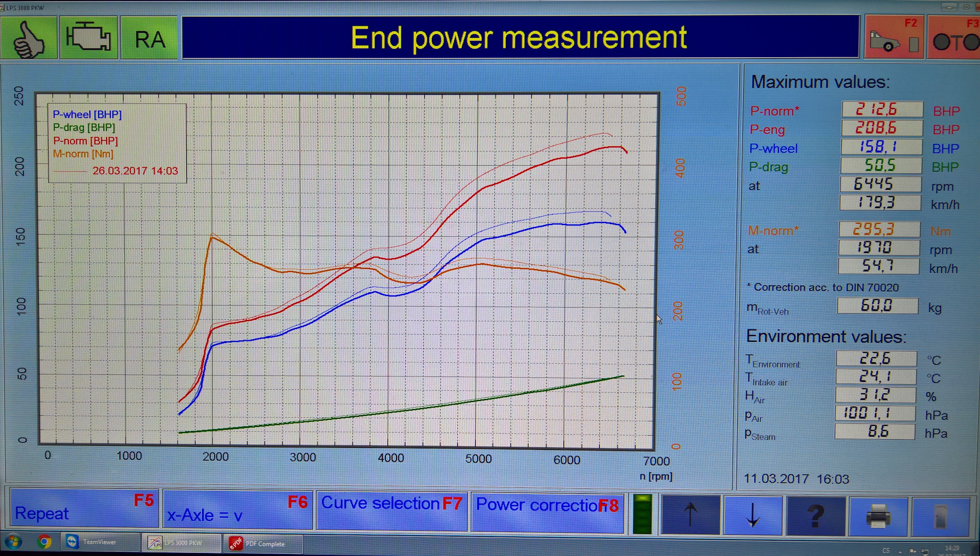The width and height of the screenshot is (980, 556).
Task: Switch to PDF Complete taskbar item
Action: click(x=263, y=544)
